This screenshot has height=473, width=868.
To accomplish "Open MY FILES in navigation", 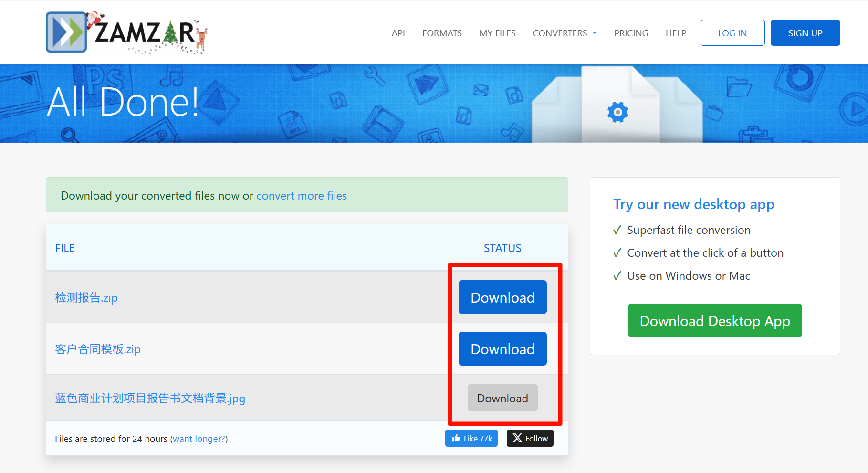I will [x=497, y=33].
